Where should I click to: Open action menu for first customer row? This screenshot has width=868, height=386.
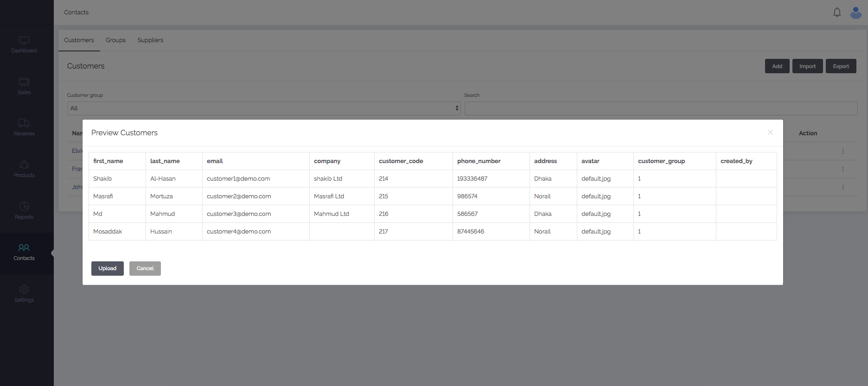click(x=843, y=151)
